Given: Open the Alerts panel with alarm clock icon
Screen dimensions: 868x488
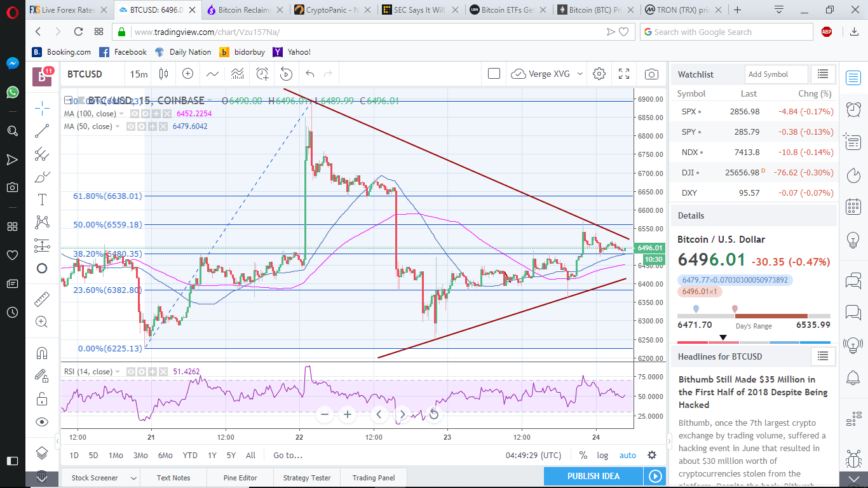Looking at the screenshot, I should pos(853,109).
